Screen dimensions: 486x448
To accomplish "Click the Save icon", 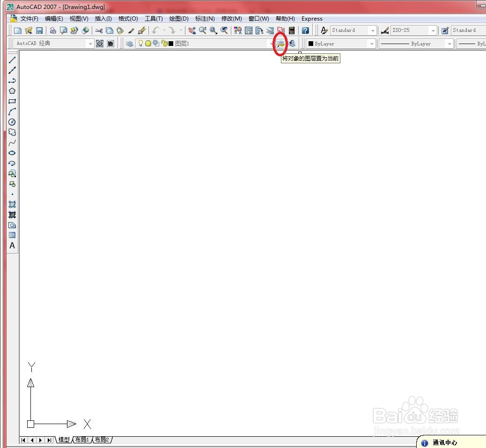I will coord(39,30).
